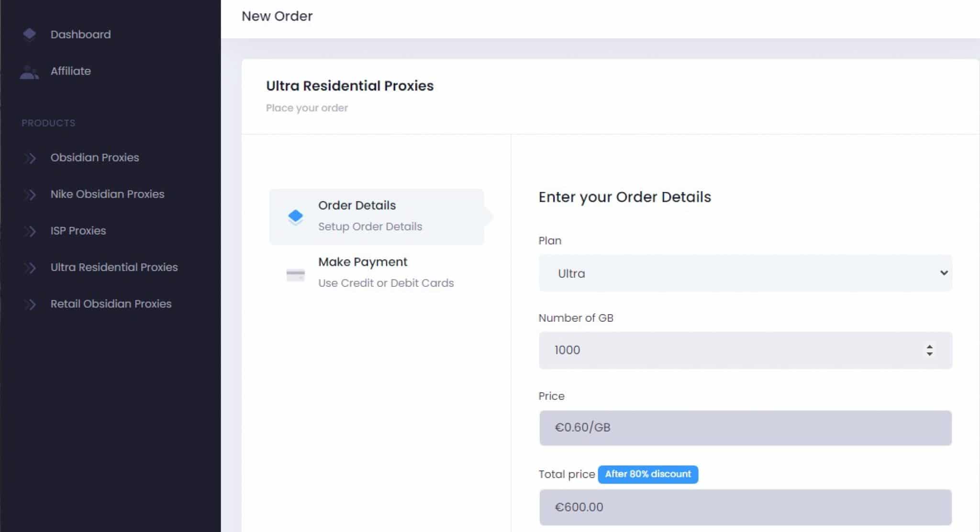Image resolution: width=980 pixels, height=532 pixels.
Task: Open Retail Obsidian Proxies sidebar item
Action: pyautogui.click(x=111, y=304)
